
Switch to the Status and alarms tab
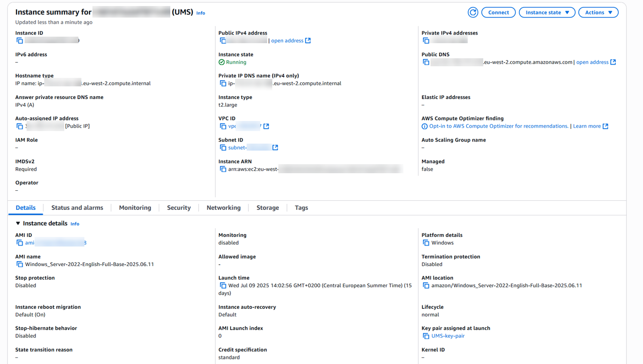(x=77, y=208)
